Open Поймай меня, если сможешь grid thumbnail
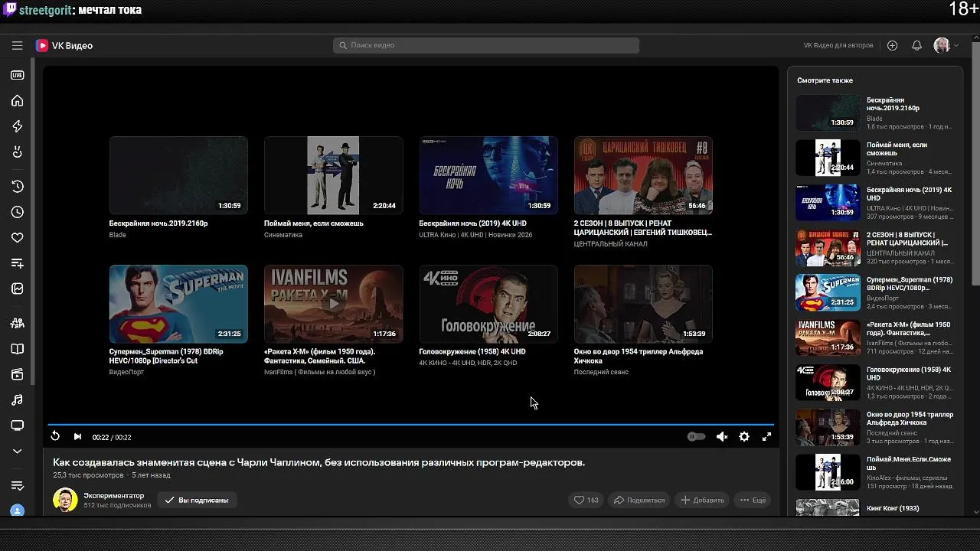 (x=333, y=175)
